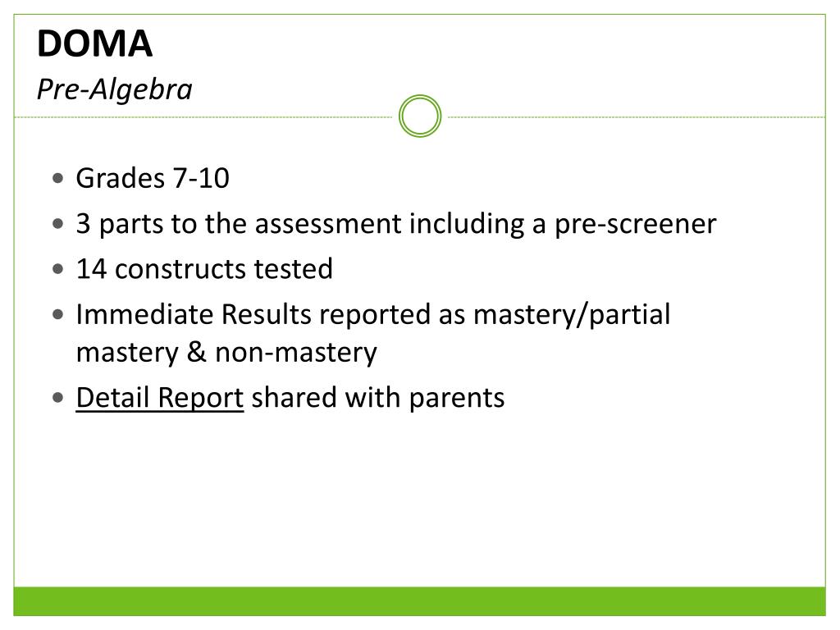Viewport: 840px width, 630px height.
Task: Select the Grades 7-10 bullet text
Action: [x=153, y=178]
